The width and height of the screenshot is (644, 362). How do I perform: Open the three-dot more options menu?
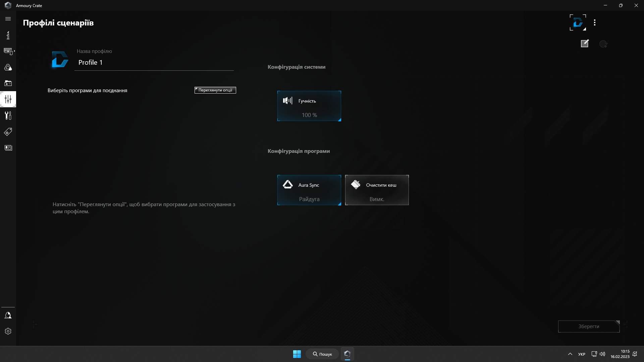595,22
